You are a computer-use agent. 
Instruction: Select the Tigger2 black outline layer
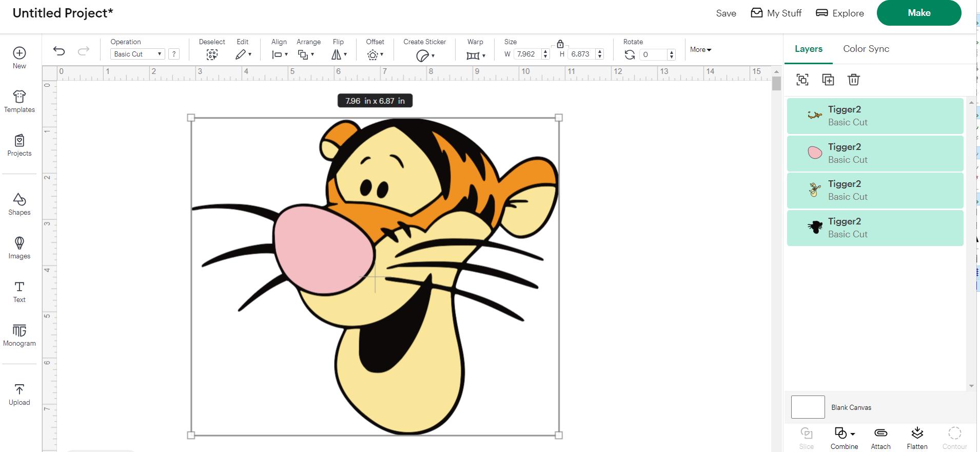pyautogui.click(x=875, y=228)
